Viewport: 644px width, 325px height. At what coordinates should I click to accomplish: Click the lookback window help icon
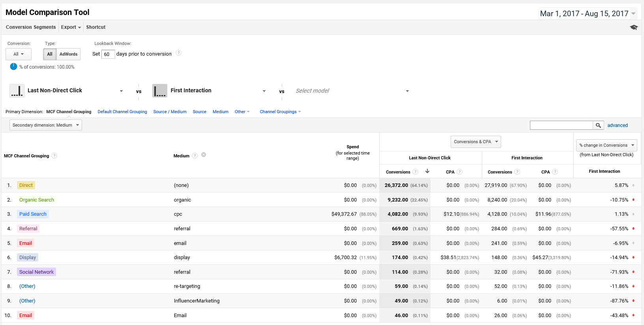coord(178,53)
